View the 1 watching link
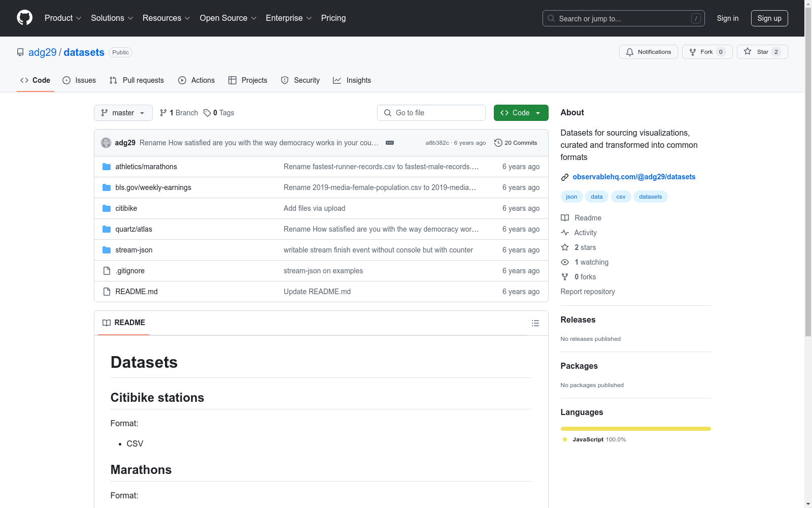The image size is (812, 508). (585, 262)
